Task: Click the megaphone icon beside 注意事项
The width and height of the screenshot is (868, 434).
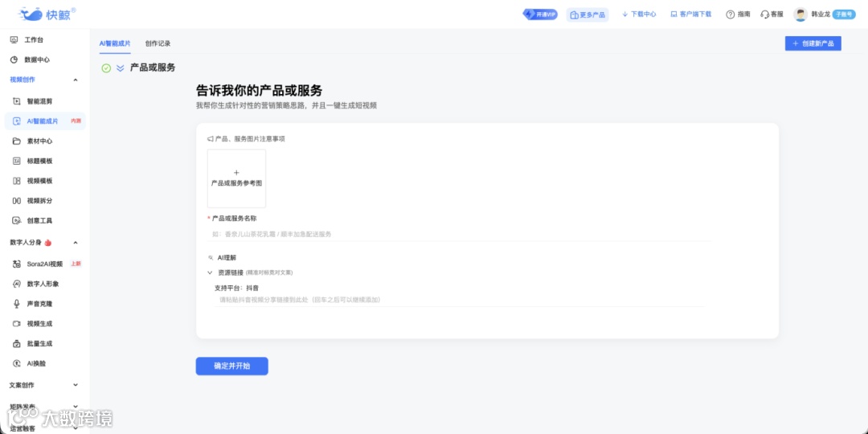Action: (x=211, y=139)
